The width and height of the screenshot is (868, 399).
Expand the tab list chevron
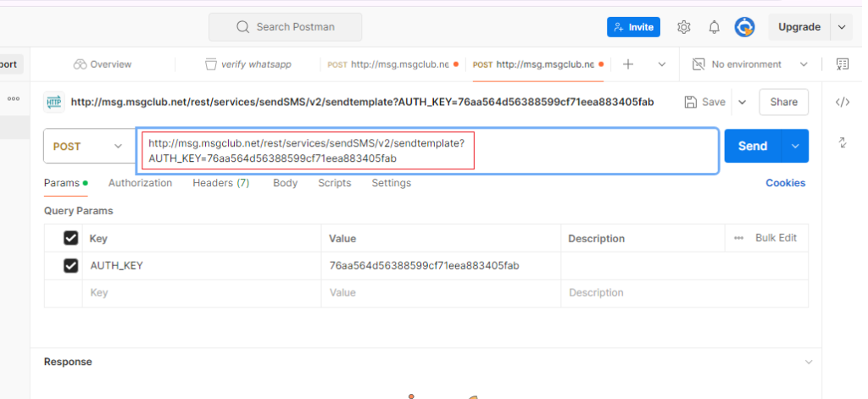[661, 64]
